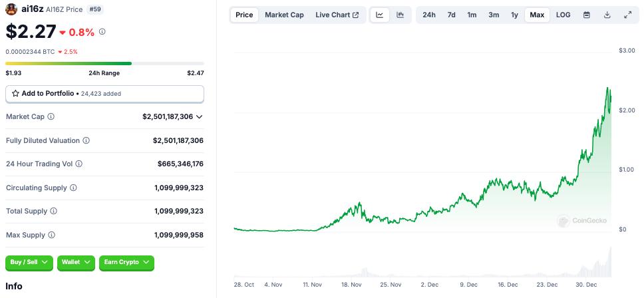Select the 24h time range
Viewport: 644px width, 298px height.
click(429, 15)
